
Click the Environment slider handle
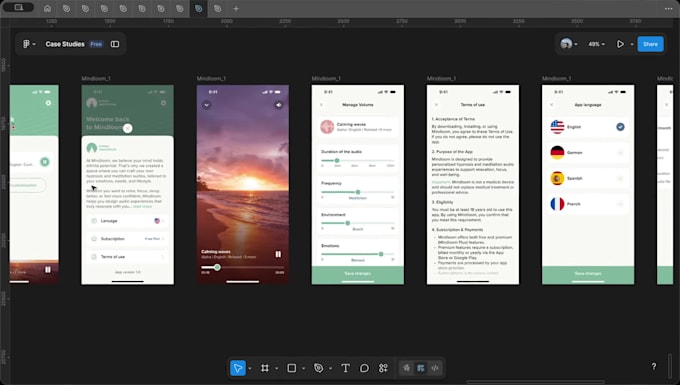coord(347,223)
